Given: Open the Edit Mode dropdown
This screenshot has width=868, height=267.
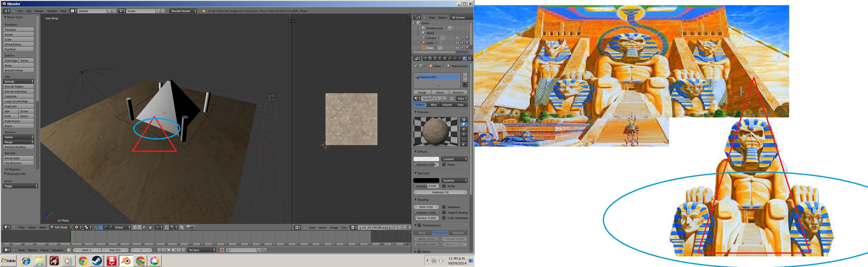Looking at the screenshot, I should click(x=61, y=227).
